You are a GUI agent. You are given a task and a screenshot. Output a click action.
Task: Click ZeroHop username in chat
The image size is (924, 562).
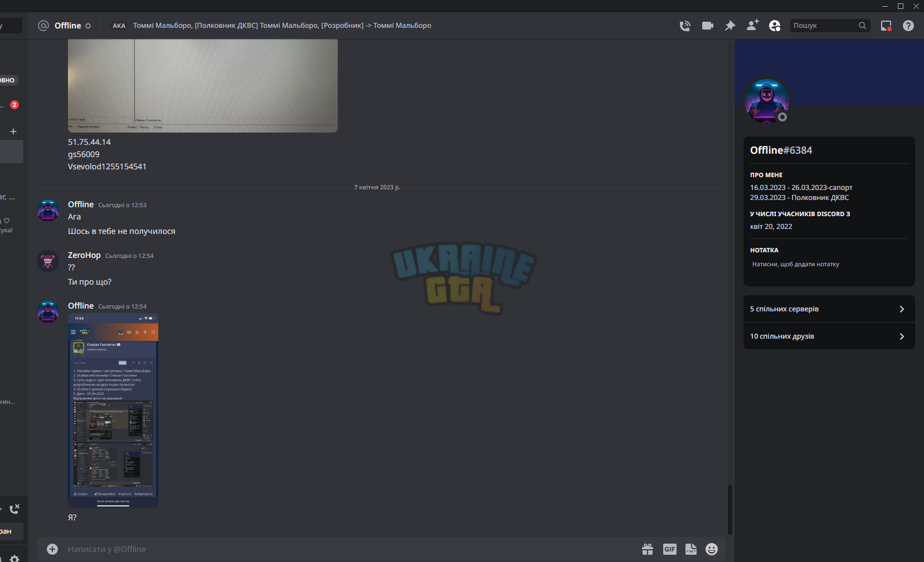84,255
